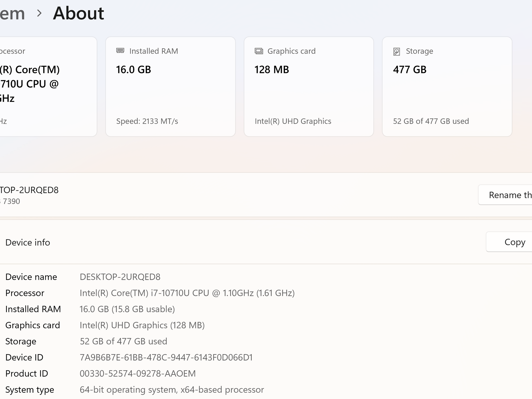Select the Product ID value text
532x399 pixels.
(x=138, y=374)
